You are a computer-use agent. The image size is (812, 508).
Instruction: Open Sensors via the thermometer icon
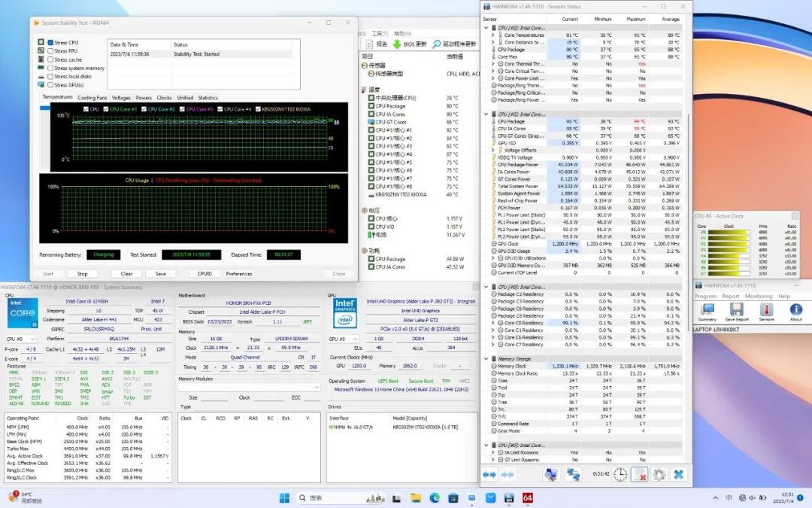tap(765, 310)
